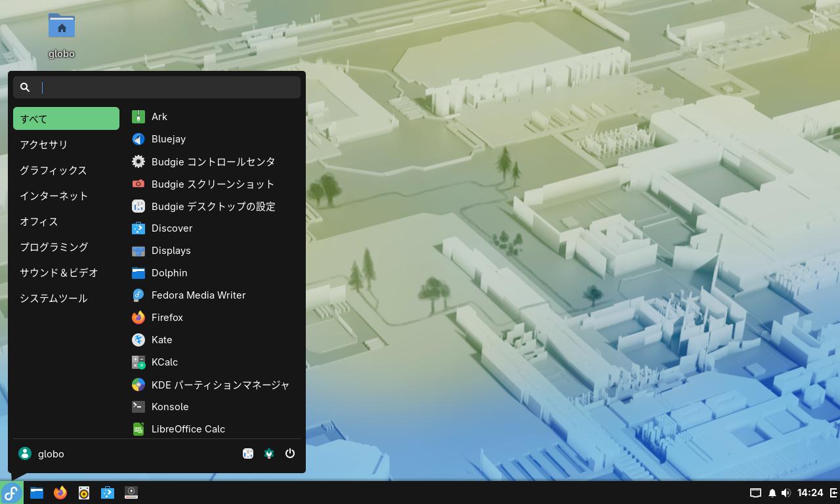Viewport: 840px width, 504px height.
Task: Open Konsole terminal from the list
Action: (x=169, y=407)
